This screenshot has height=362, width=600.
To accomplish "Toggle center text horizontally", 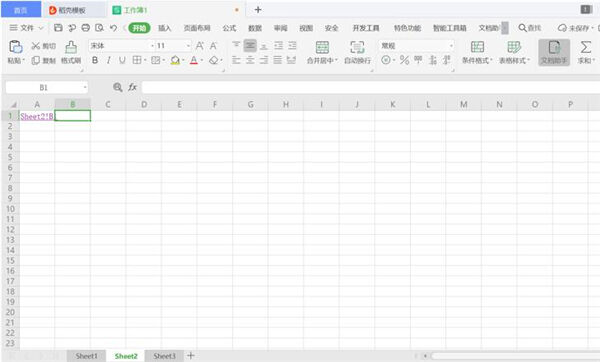I will pos(250,60).
